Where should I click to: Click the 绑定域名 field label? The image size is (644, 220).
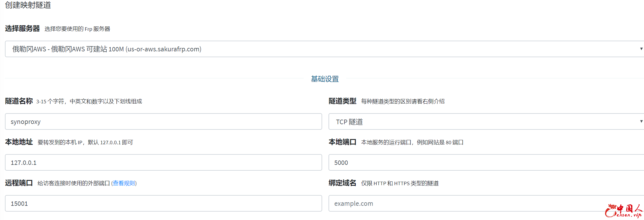tap(342, 183)
